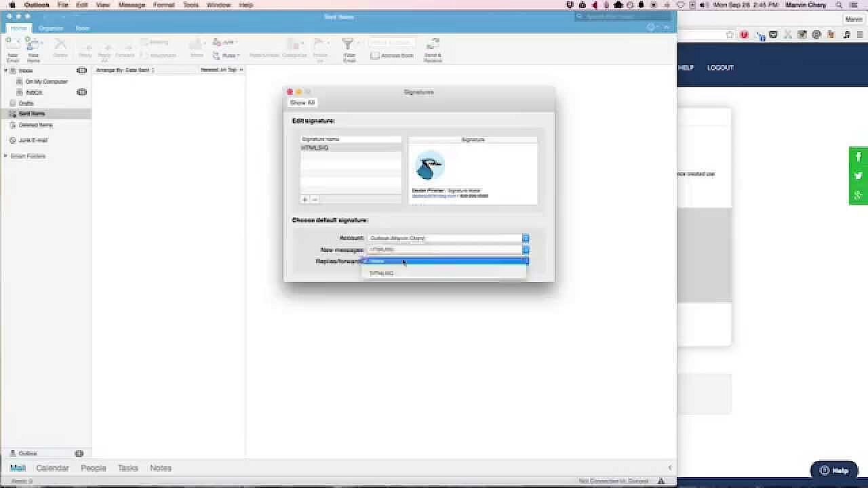Open the Window menu
This screenshot has height=488, width=868.
218,5
